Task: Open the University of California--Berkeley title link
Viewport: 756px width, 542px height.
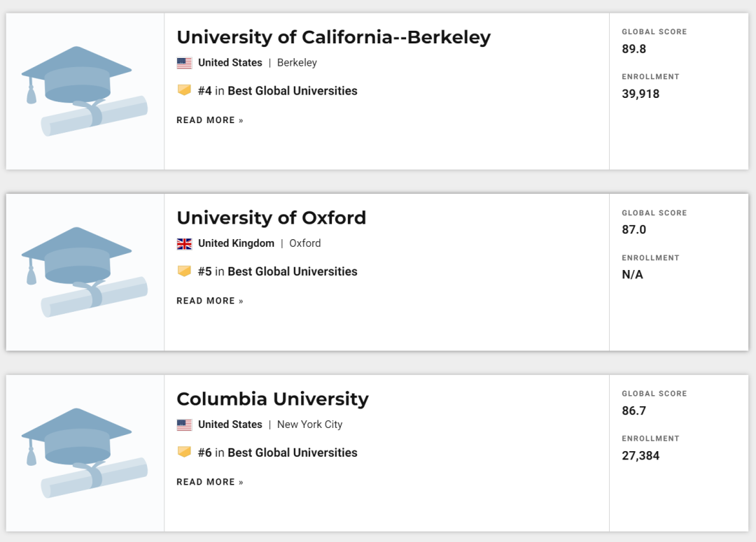Action: coord(333,37)
